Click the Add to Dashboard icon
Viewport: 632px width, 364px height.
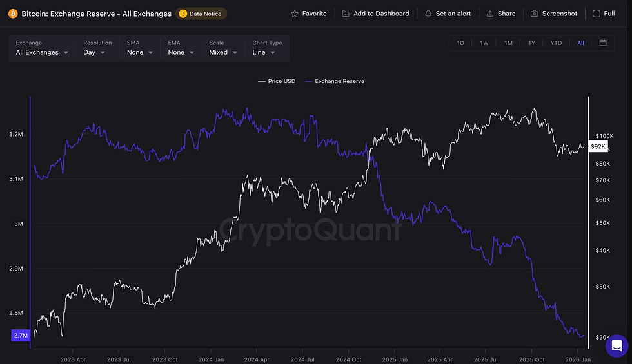pos(346,14)
